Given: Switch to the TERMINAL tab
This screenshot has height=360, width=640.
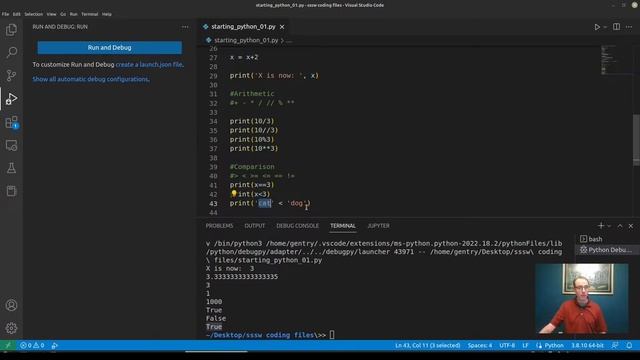Looking at the screenshot, I should pyautogui.click(x=343, y=226).
